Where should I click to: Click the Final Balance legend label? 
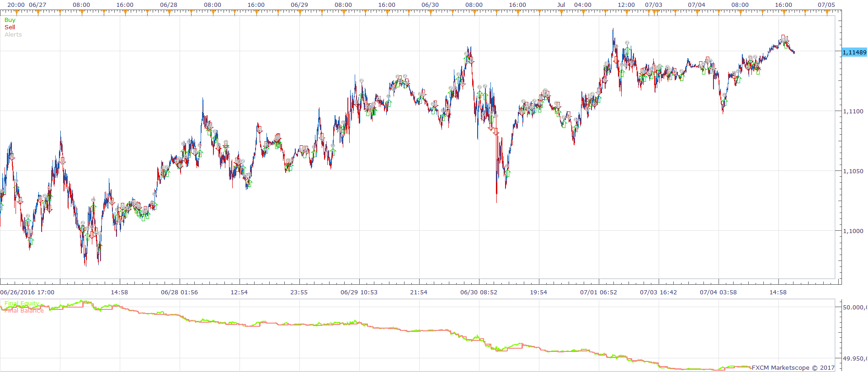(x=24, y=311)
